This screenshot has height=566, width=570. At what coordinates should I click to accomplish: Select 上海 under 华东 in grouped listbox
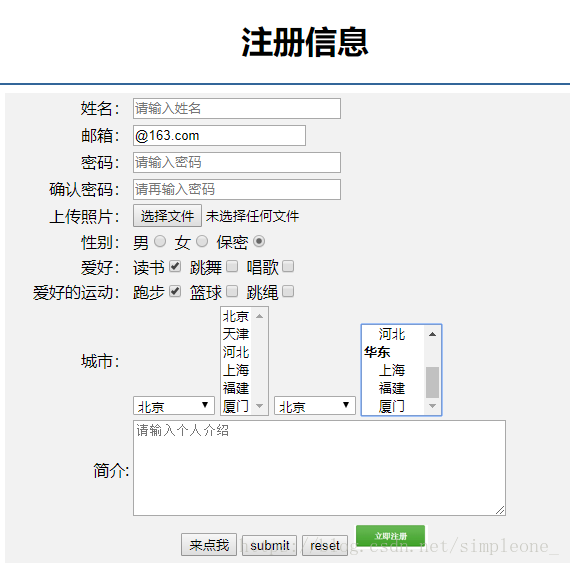pyautogui.click(x=393, y=370)
